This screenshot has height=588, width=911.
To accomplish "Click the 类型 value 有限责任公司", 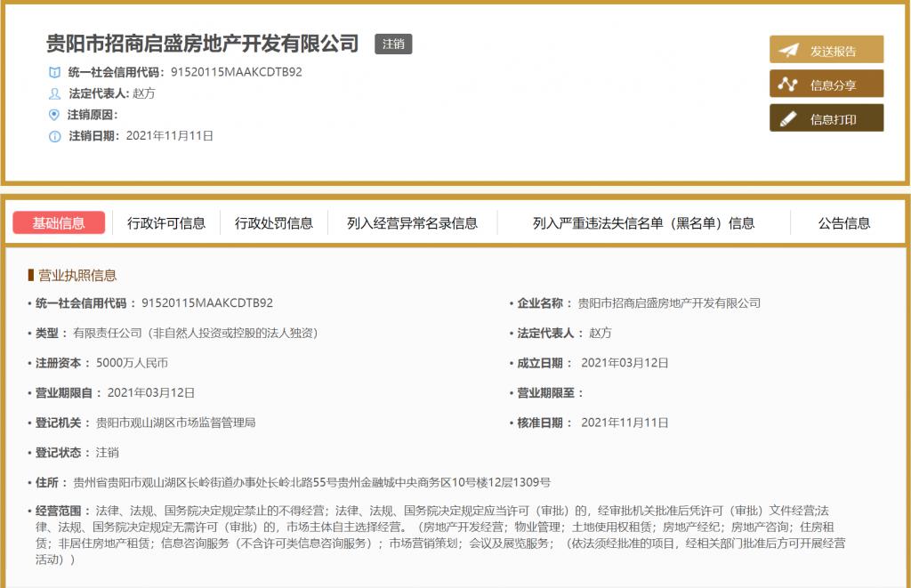I will (x=195, y=333).
